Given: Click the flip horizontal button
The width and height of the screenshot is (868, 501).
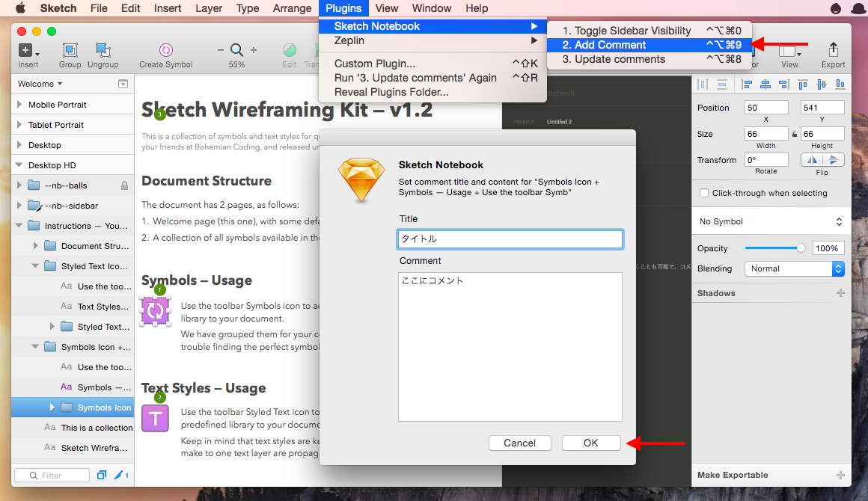Looking at the screenshot, I should [812, 160].
